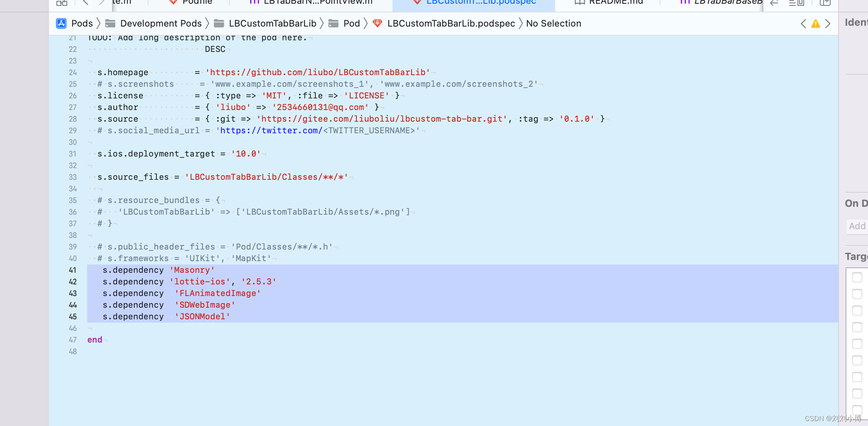The width and height of the screenshot is (868, 426).
Task: Check second target membership checkbox
Action: [857, 294]
